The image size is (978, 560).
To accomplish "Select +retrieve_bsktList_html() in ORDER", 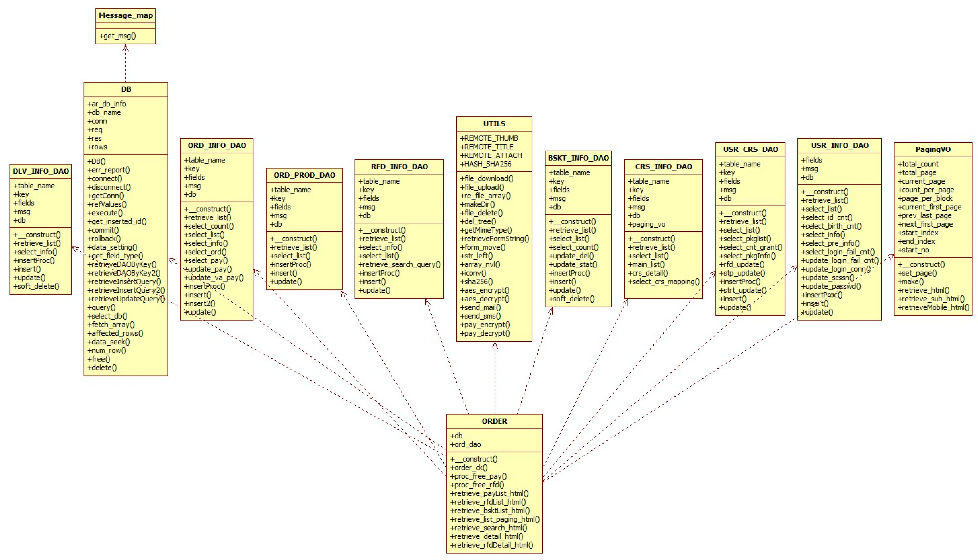I will coord(490,511).
